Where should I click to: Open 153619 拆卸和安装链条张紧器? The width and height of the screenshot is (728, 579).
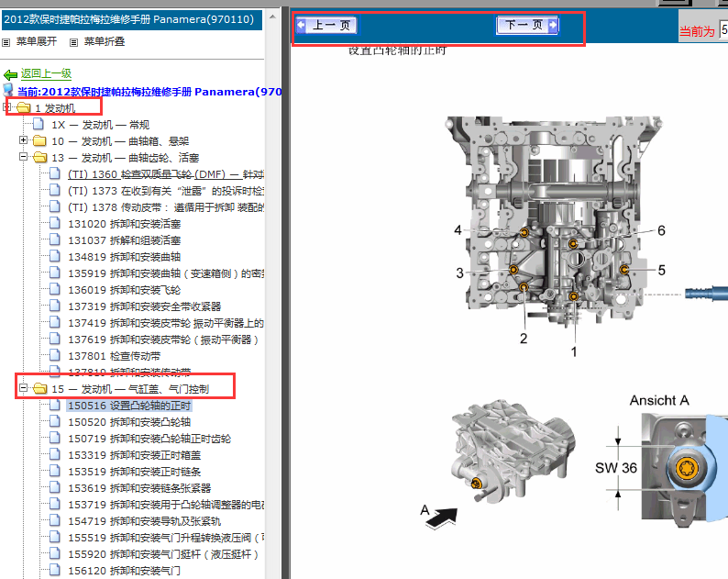click(139, 488)
